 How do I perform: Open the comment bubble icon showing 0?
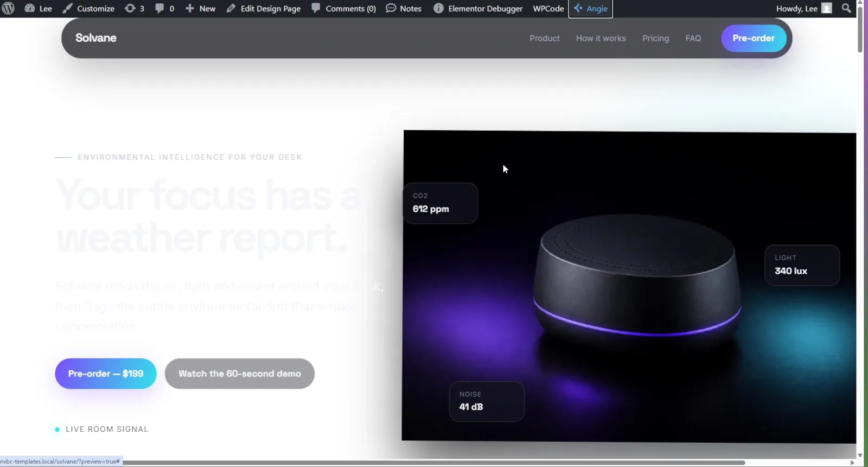[159, 8]
